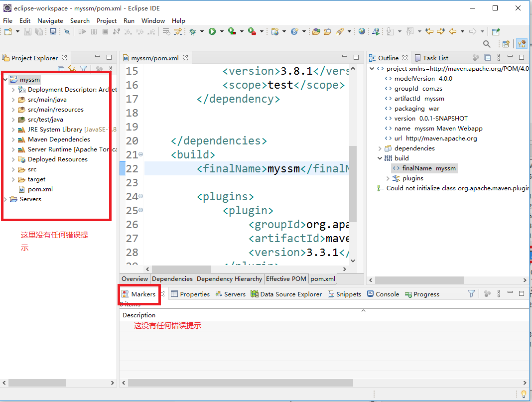Click the Terminate stop icon
The height and width of the screenshot is (402, 532).
pyautogui.click(x=106, y=31)
